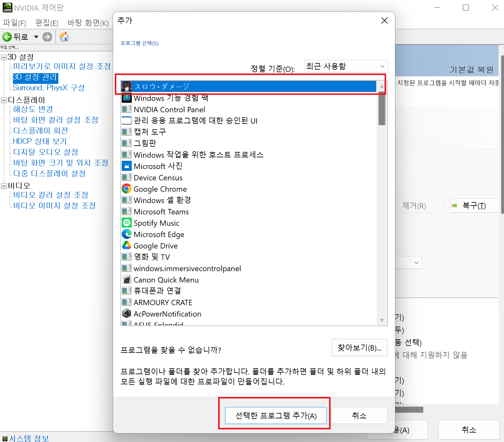504x442 pixels.
Task: Click the forward arrow toolbar icon
Action: coord(47,37)
